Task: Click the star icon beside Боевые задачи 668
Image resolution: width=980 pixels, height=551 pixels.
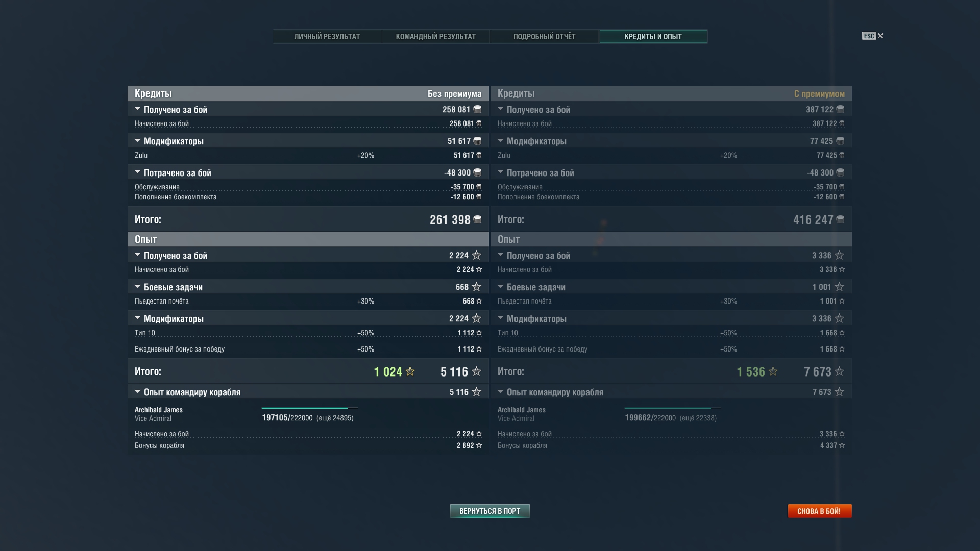Action: (476, 287)
